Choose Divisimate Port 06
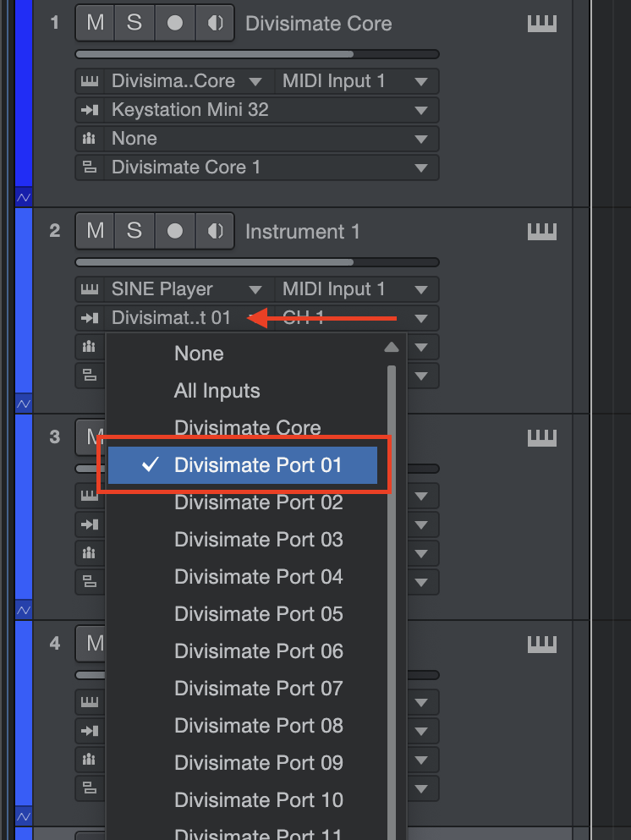Image resolution: width=631 pixels, height=840 pixels. pyautogui.click(x=243, y=651)
